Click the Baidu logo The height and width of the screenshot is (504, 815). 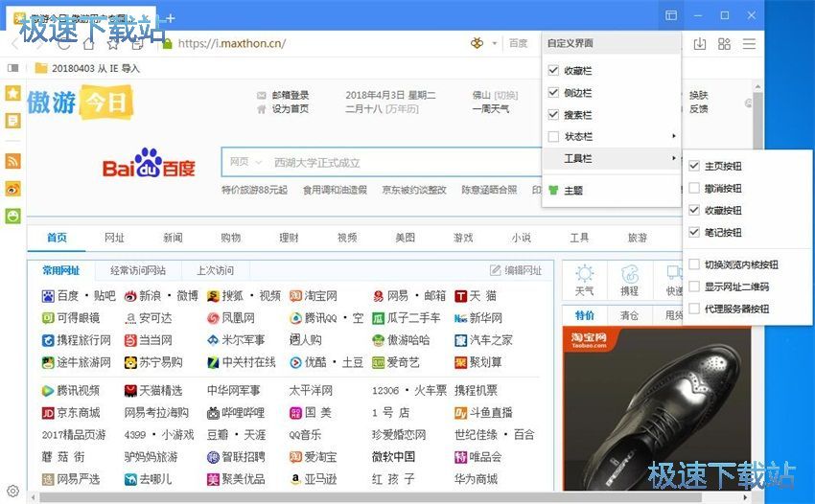pyautogui.click(x=149, y=164)
